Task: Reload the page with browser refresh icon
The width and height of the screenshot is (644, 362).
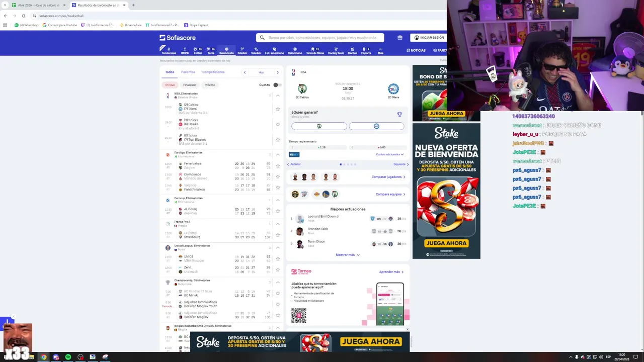Action: coord(23,16)
